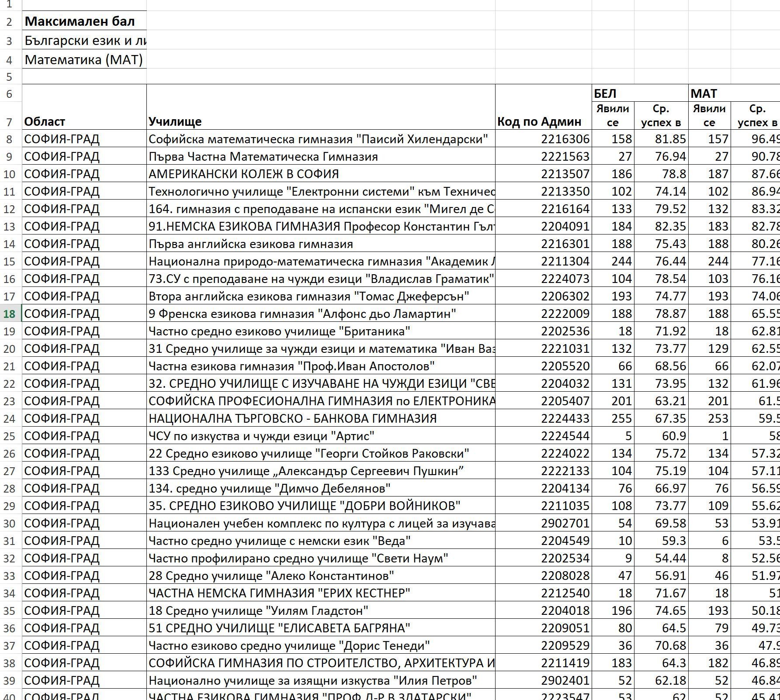Click 'Втора английска езикова гимназия' cell
The height and width of the screenshot is (700, 780).
click(x=321, y=296)
